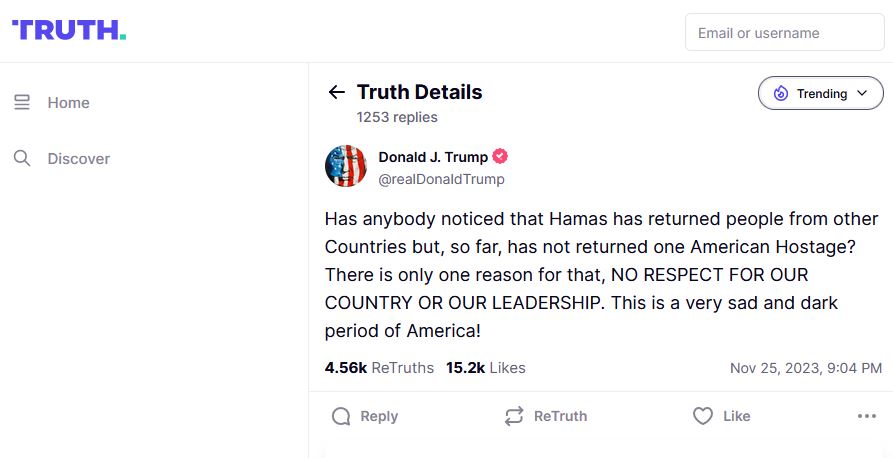Like the post with the heart icon
893x458 pixels.
pyautogui.click(x=703, y=416)
